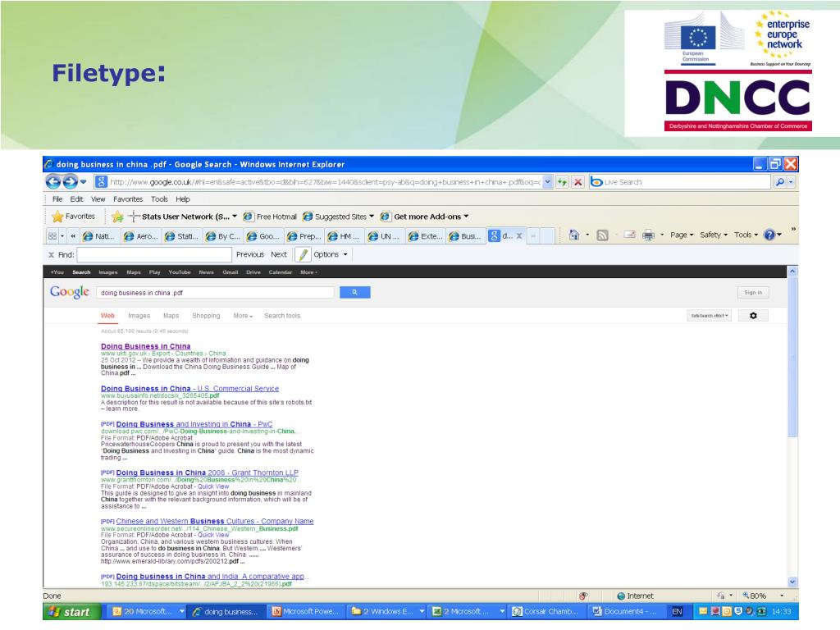Select the Shopping search tab
Image resolution: width=840 pixels, height=630 pixels.
click(206, 316)
